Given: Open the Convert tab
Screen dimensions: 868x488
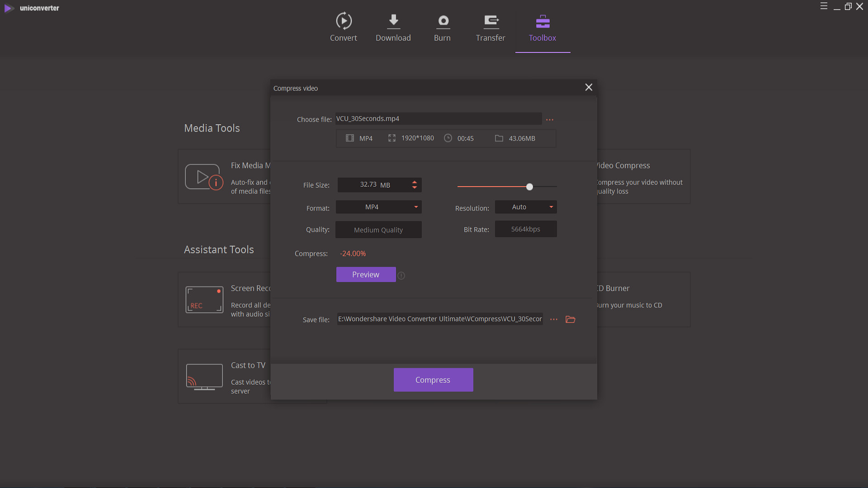Looking at the screenshot, I should 344,28.
